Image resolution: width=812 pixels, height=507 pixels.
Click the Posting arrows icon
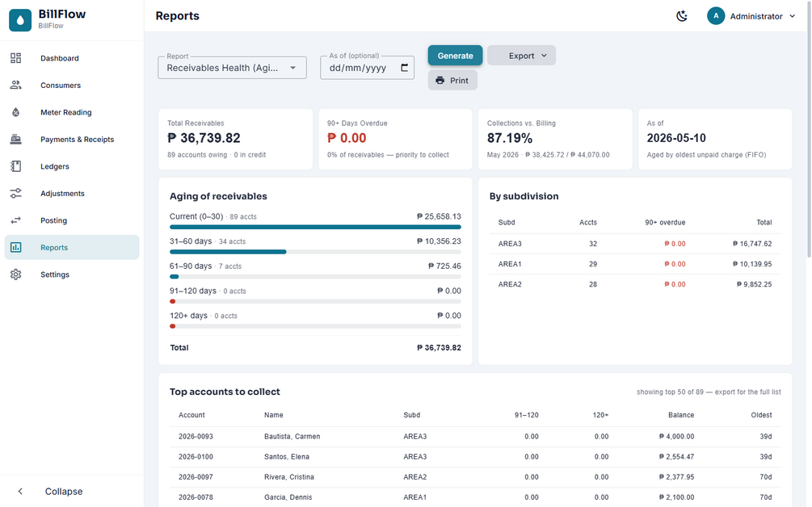16,220
